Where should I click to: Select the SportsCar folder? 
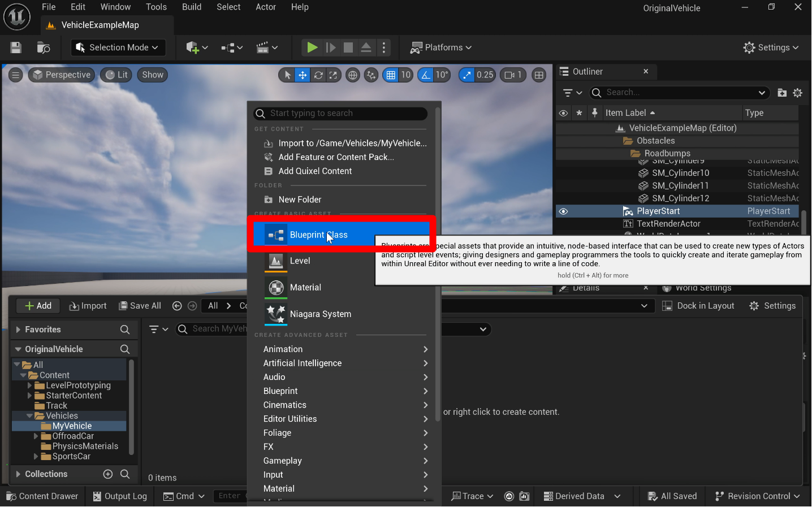[x=71, y=457]
